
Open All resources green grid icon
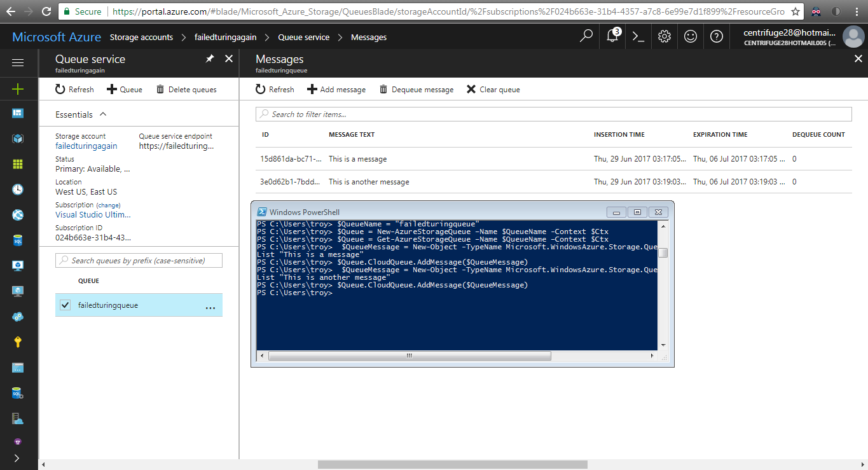[18, 164]
